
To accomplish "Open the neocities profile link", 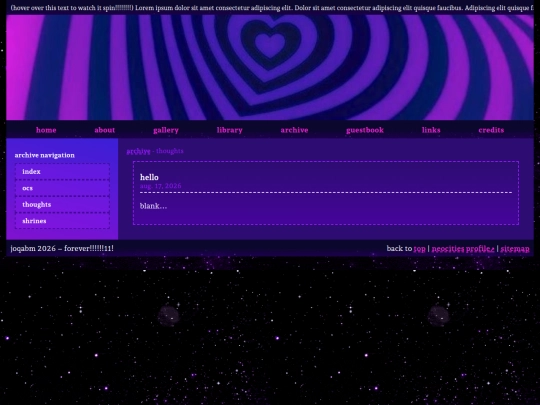I will (463, 249).
